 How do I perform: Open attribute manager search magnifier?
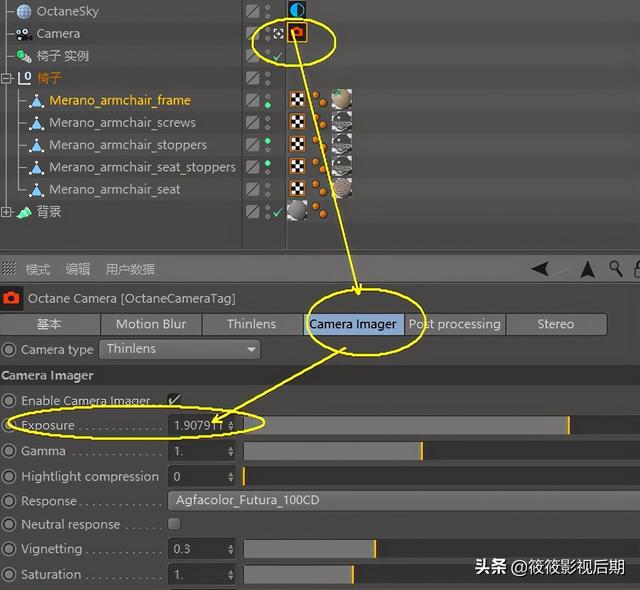pyautogui.click(x=616, y=269)
